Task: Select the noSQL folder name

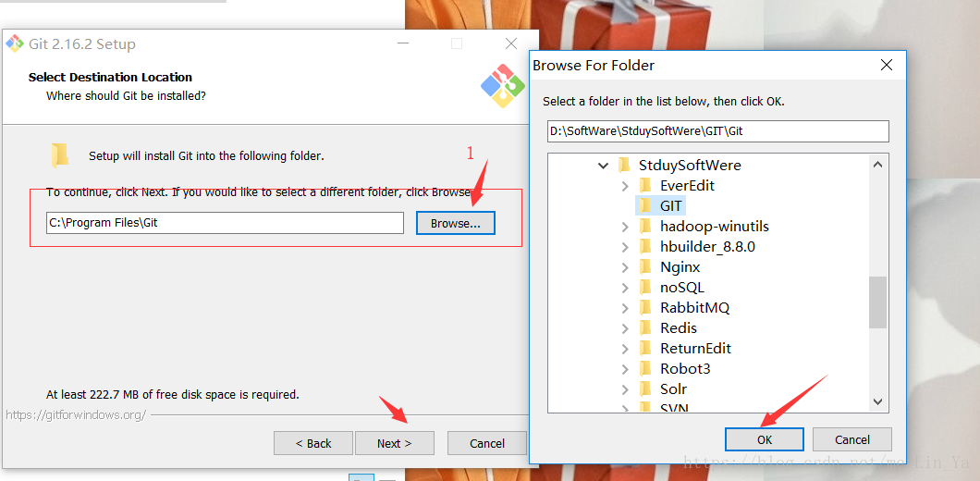Action: [x=682, y=288]
